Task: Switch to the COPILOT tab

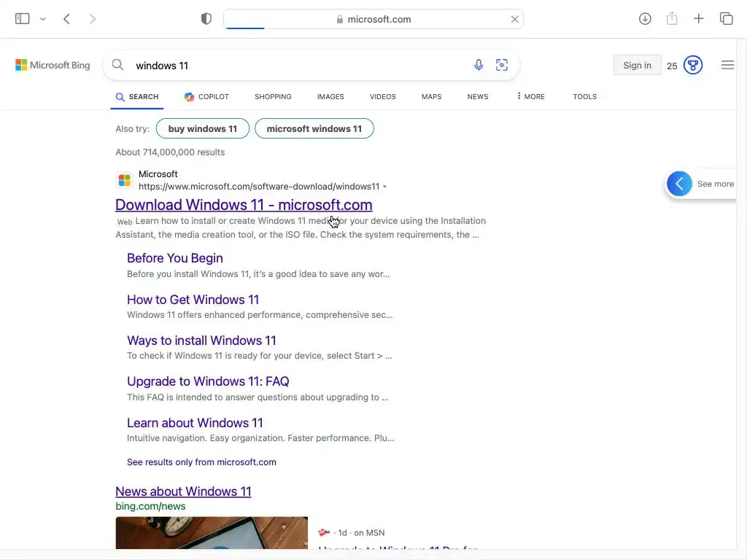Action: point(206,97)
